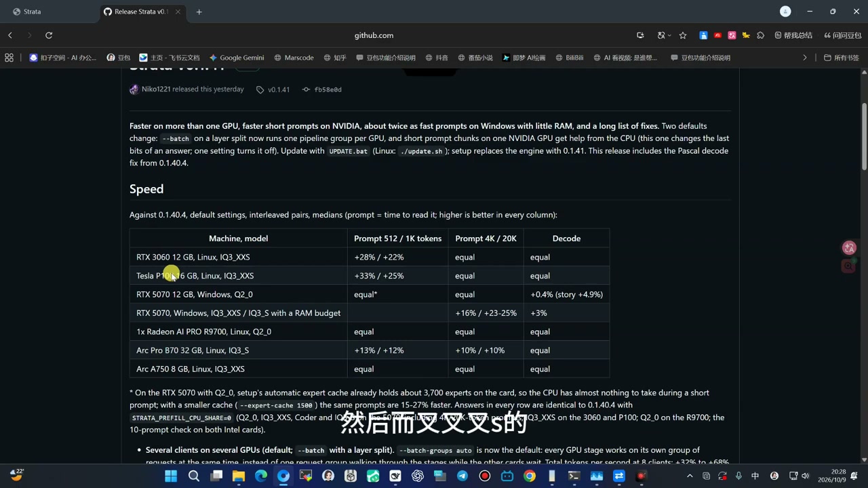Open a new browser tab
Viewport: 868px width, 488px height.
tap(199, 12)
